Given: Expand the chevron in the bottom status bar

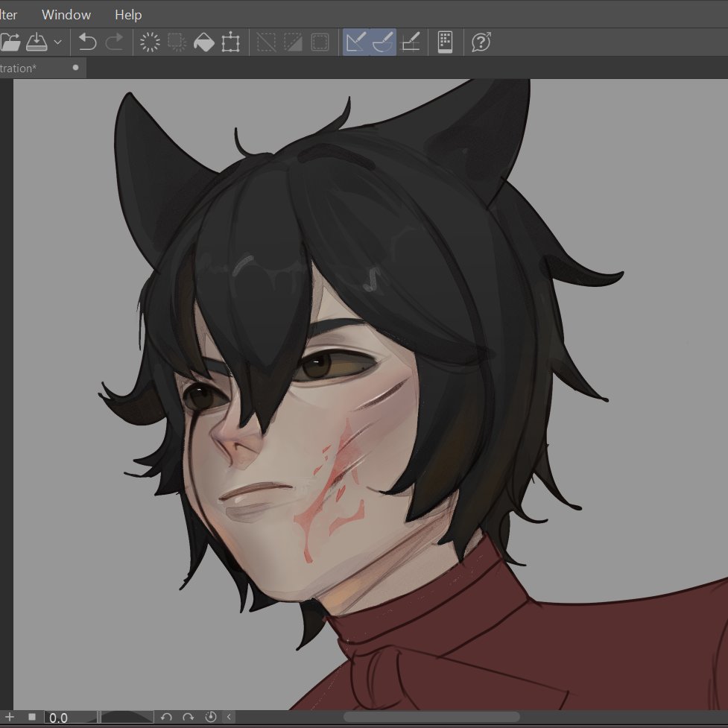Looking at the screenshot, I should [229, 718].
